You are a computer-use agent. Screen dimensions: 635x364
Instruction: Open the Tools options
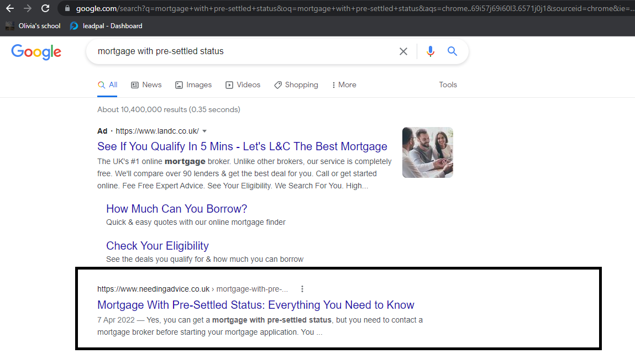pyautogui.click(x=448, y=85)
